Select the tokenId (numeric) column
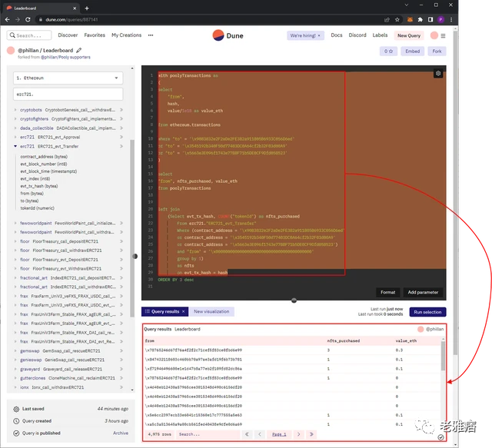This screenshot has height=448, width=492. click(x=38, y=208)
